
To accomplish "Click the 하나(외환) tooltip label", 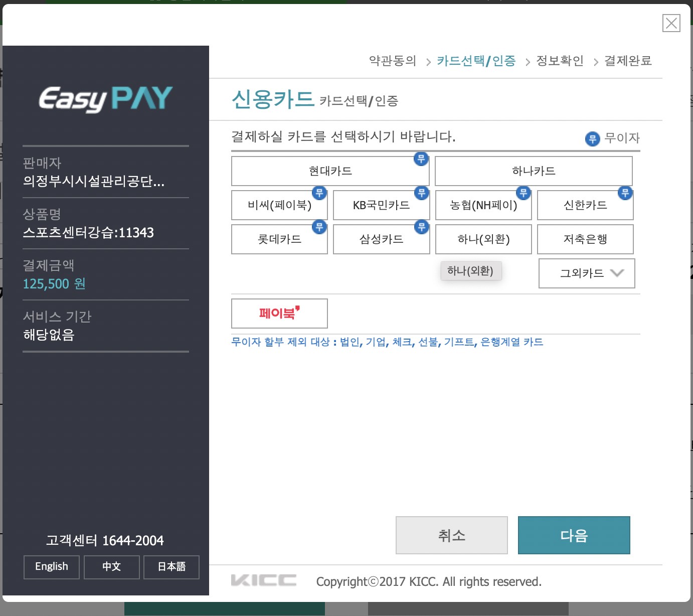I will (471, 271).
